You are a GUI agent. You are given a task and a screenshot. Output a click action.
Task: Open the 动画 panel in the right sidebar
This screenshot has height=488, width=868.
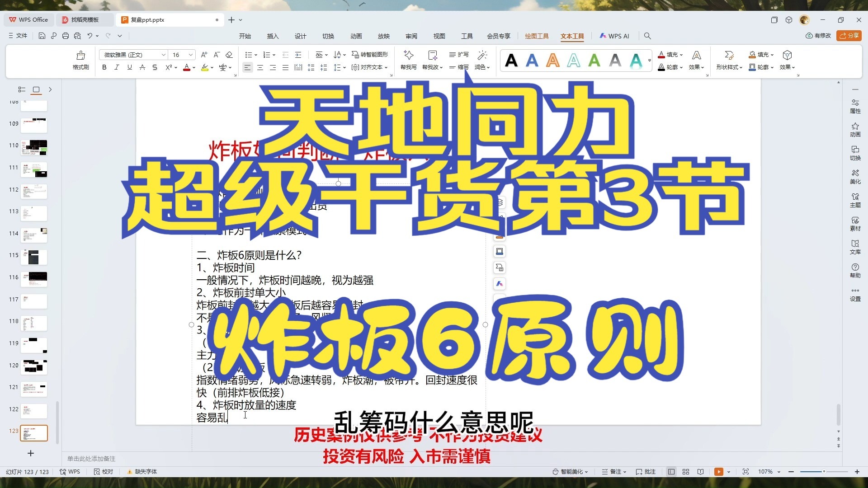pyautogui.click(x=855, y=130)
